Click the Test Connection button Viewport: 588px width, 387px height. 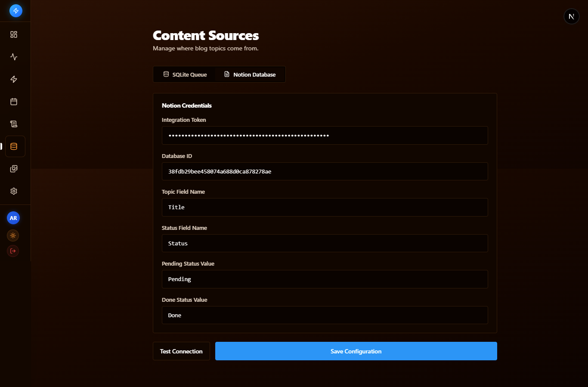[181, 351]
